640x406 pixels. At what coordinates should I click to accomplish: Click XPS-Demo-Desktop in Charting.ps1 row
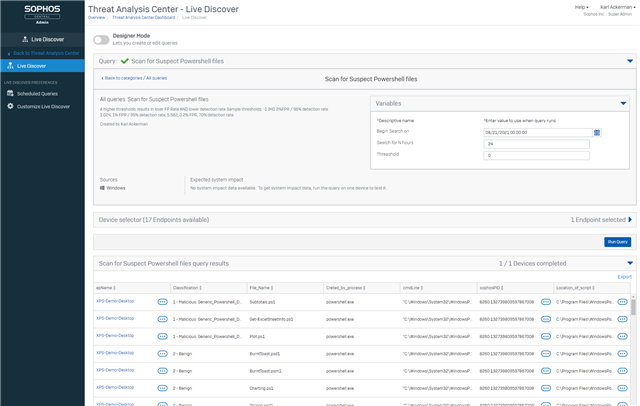[115, 387]
